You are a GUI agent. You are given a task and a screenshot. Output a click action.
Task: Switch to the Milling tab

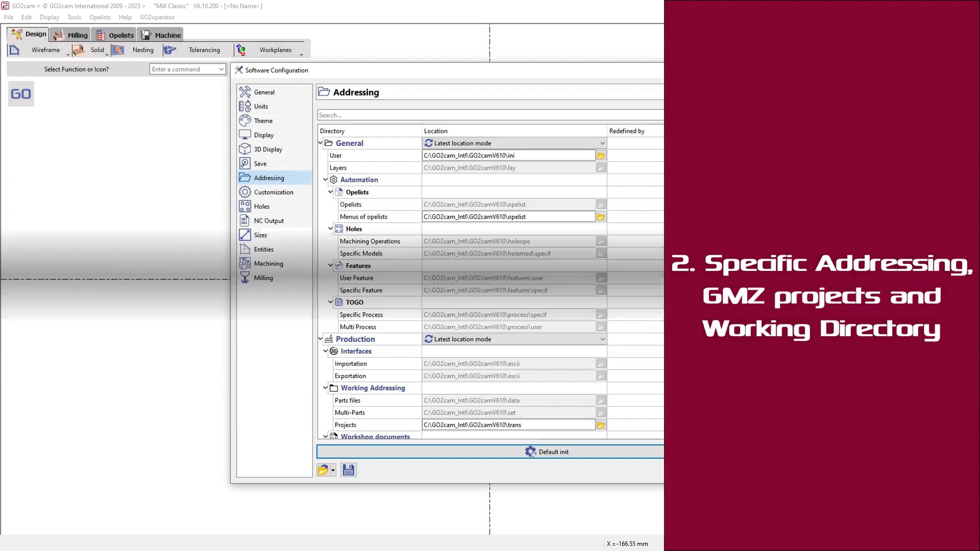point(71,35)
